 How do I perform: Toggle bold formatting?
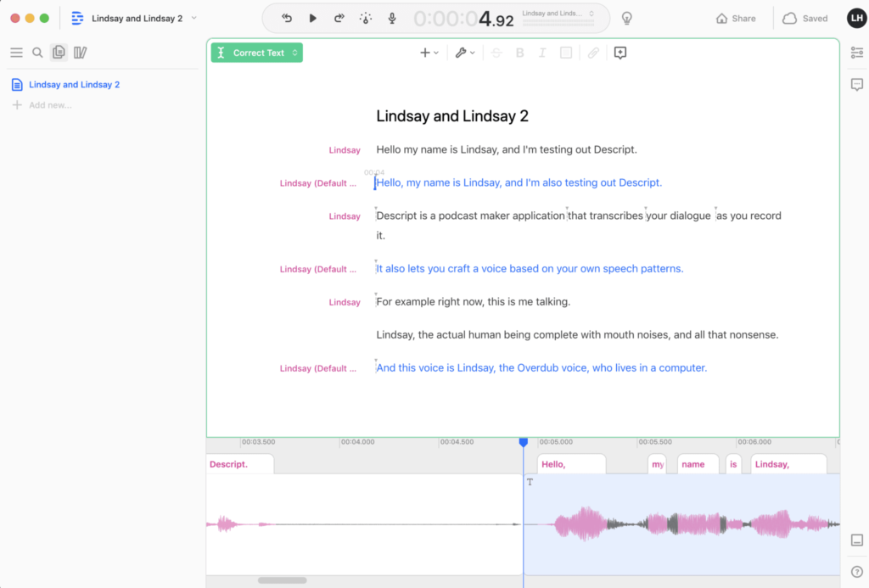pyautogui.click(x=520, y=53)
